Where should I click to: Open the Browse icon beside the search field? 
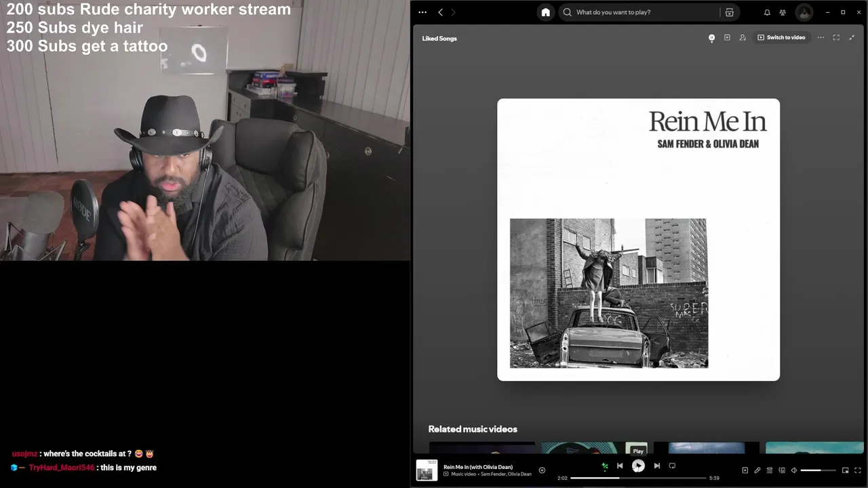(730, 12)
